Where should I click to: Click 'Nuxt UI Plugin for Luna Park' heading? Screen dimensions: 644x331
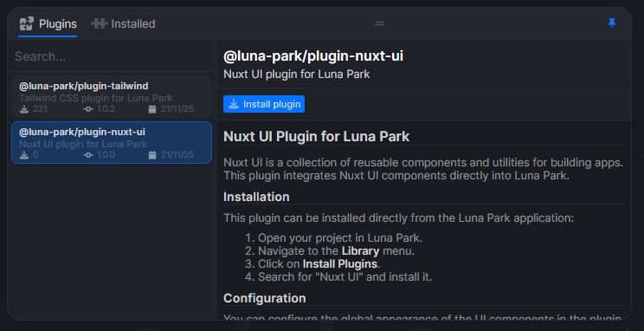coord(316,137)
